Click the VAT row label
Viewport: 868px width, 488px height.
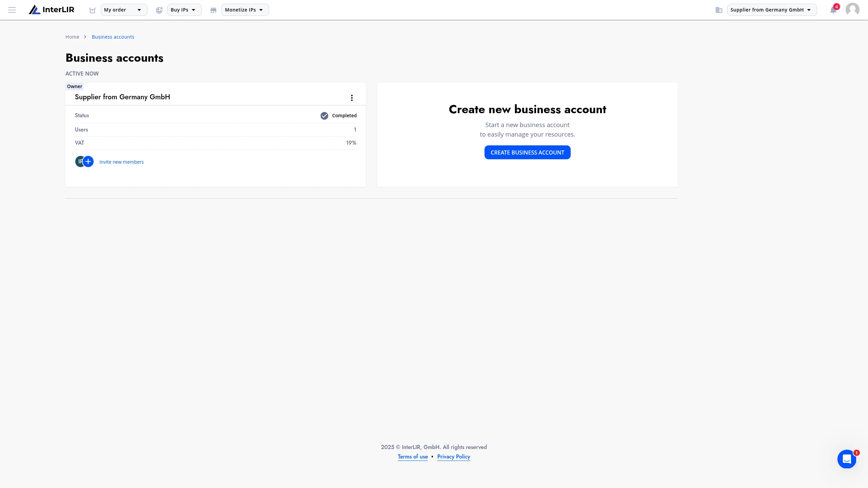[79, 143]
